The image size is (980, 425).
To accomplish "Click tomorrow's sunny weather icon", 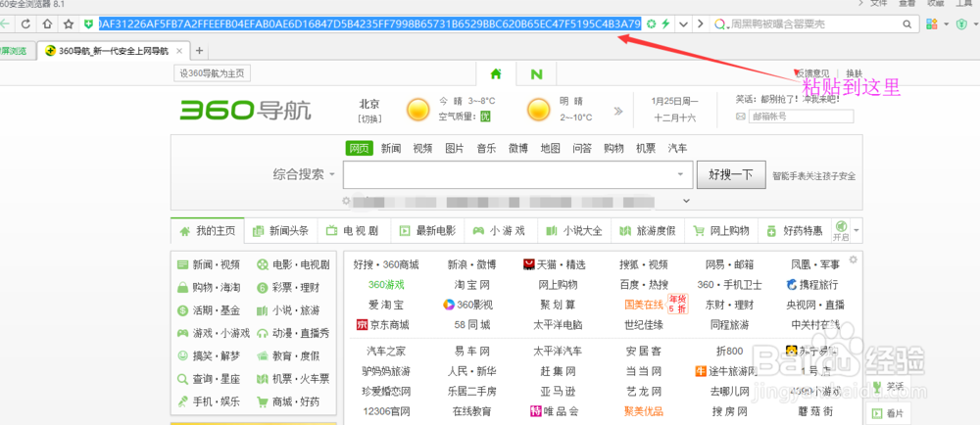I will click(538, 110).
